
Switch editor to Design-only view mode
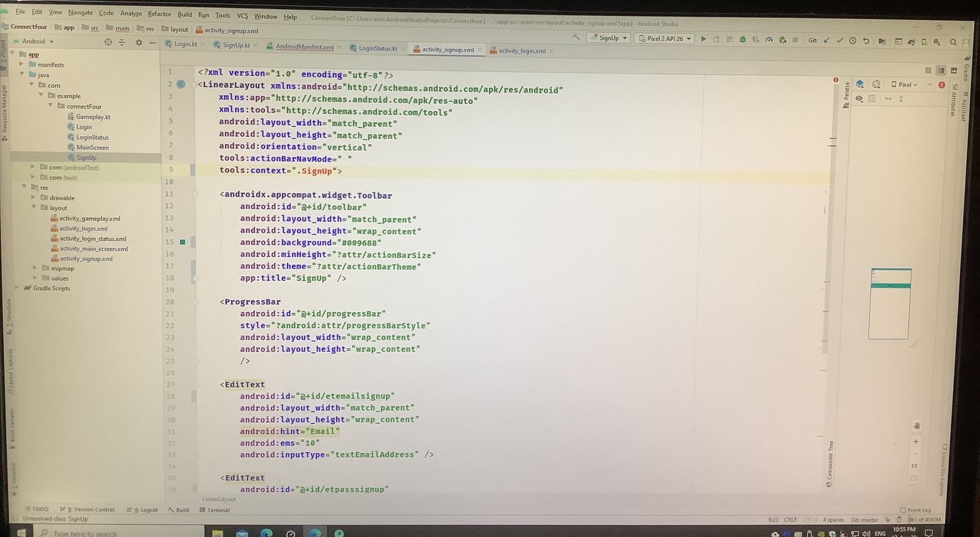[954, 70]
